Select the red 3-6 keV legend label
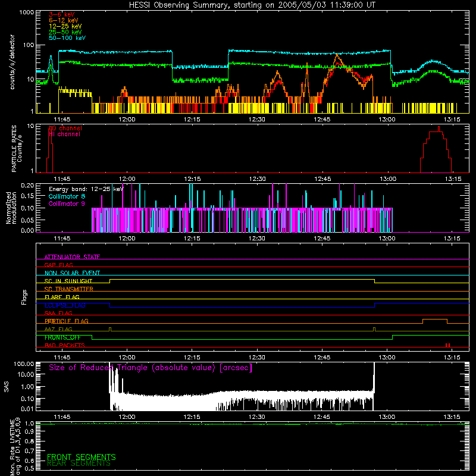This screenshot has width=476, height=476. (62, 14)
